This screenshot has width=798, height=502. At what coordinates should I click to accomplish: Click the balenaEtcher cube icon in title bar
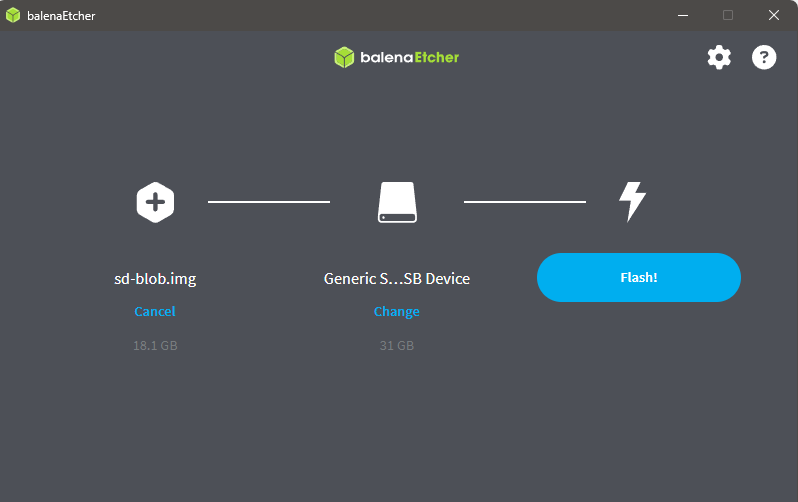pyautogui.click(x=13, y=15)
